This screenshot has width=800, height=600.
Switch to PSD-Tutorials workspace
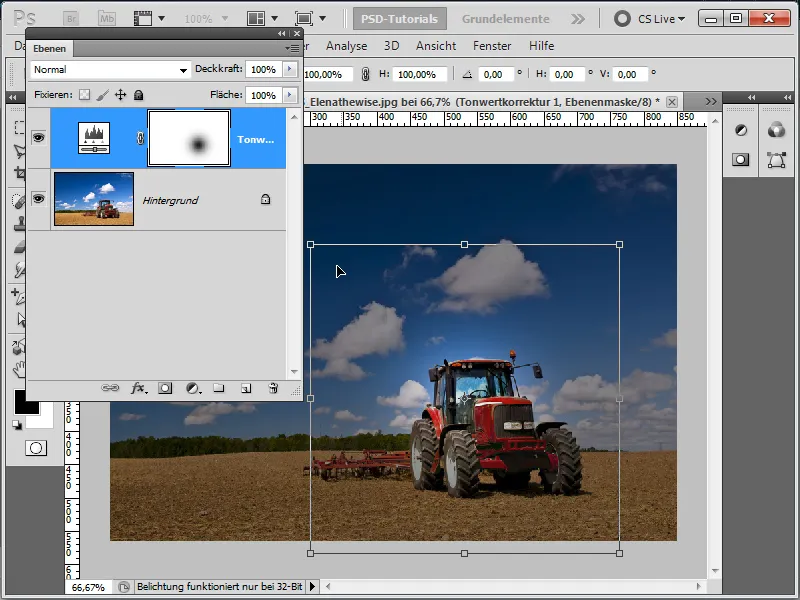click(399, 19)
